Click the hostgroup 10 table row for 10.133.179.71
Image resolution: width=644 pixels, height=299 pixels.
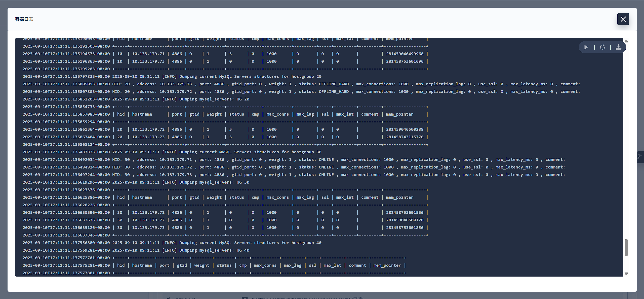148,54
